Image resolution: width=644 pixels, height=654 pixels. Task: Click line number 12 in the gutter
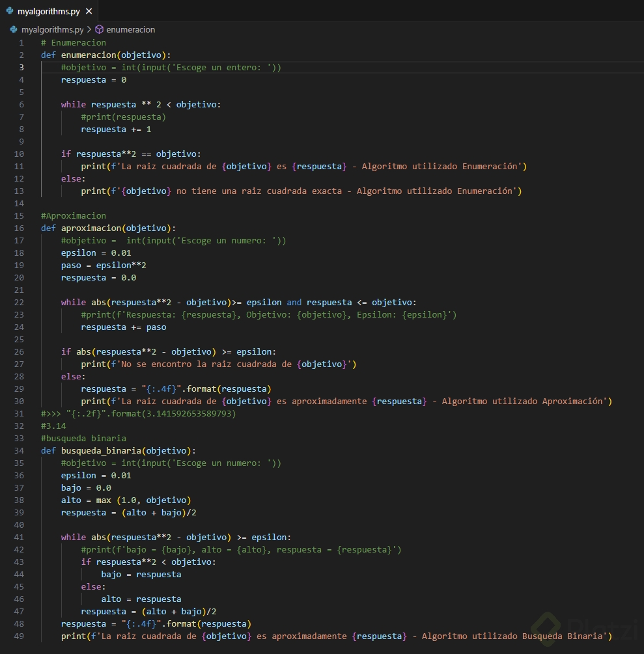(19, 179)
